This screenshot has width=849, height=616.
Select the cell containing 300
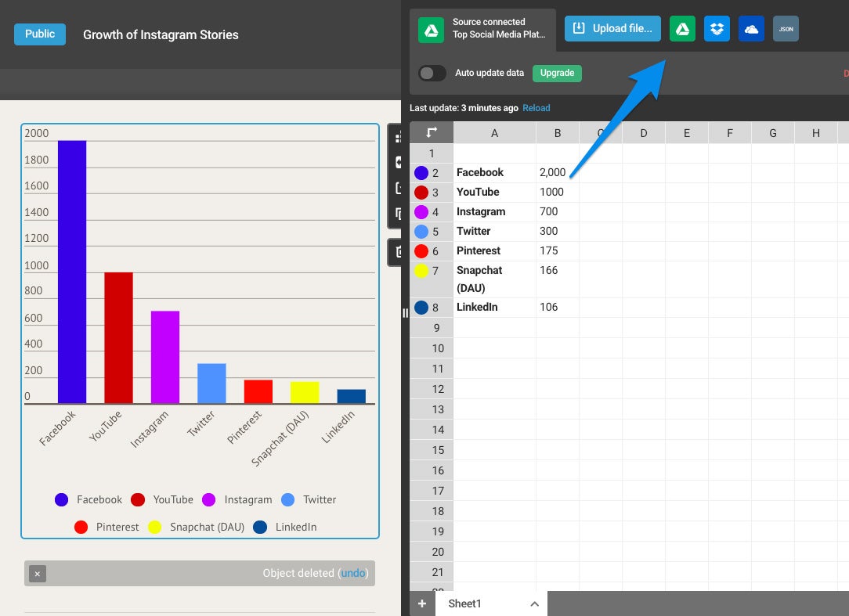[557, 231]
